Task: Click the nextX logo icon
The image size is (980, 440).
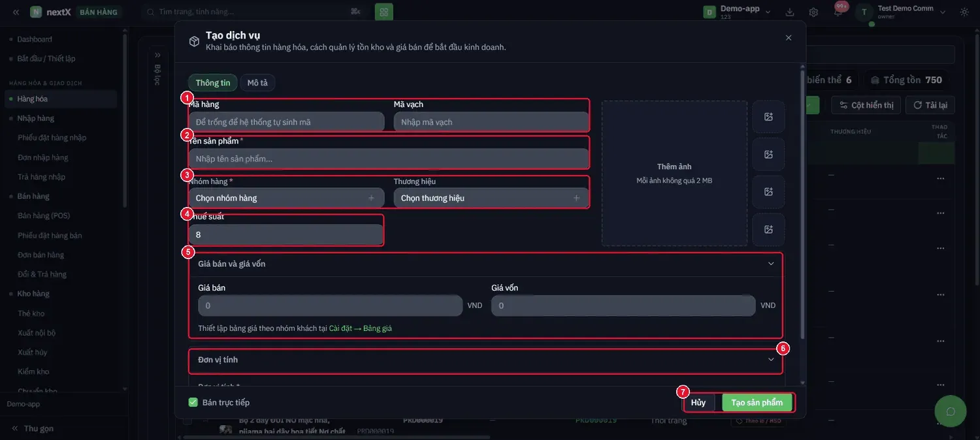Action: 36,12
